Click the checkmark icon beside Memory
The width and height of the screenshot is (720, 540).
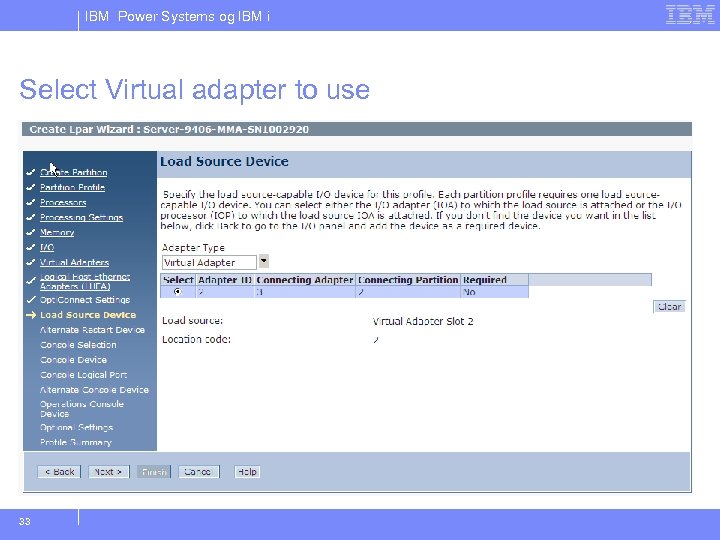tap(31, 232)
